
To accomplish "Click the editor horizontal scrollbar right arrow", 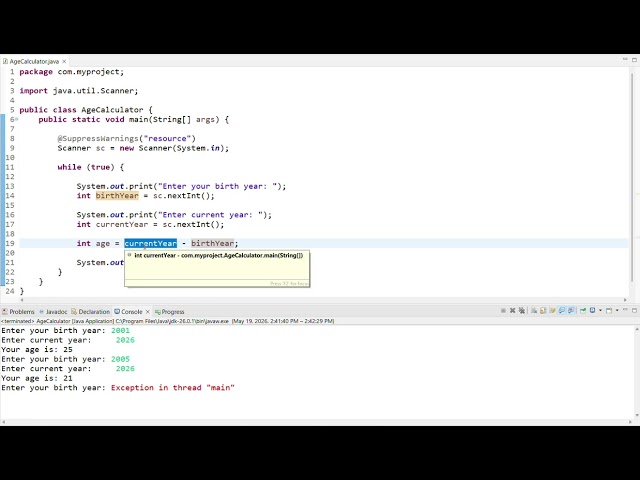I will tap(625, 300).
